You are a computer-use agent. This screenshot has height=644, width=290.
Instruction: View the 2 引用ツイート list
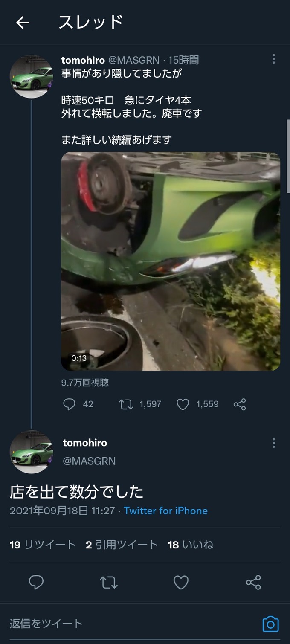[x=122, y=545]
